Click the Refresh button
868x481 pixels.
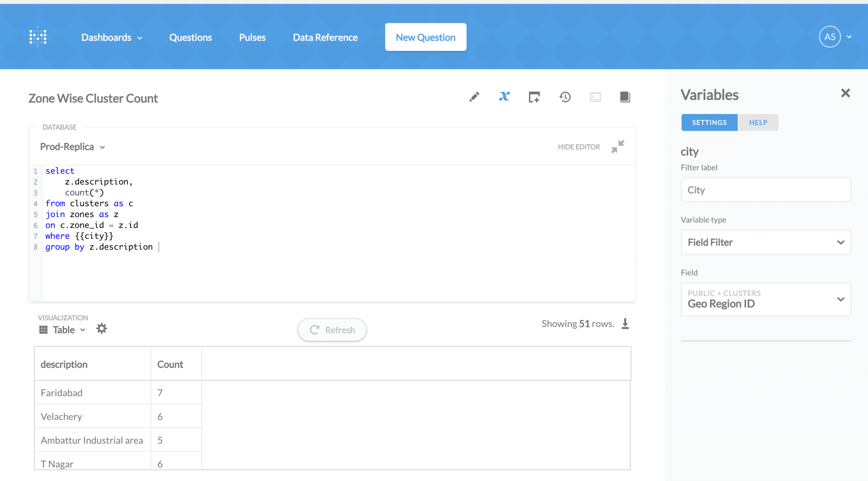[332, 330]
